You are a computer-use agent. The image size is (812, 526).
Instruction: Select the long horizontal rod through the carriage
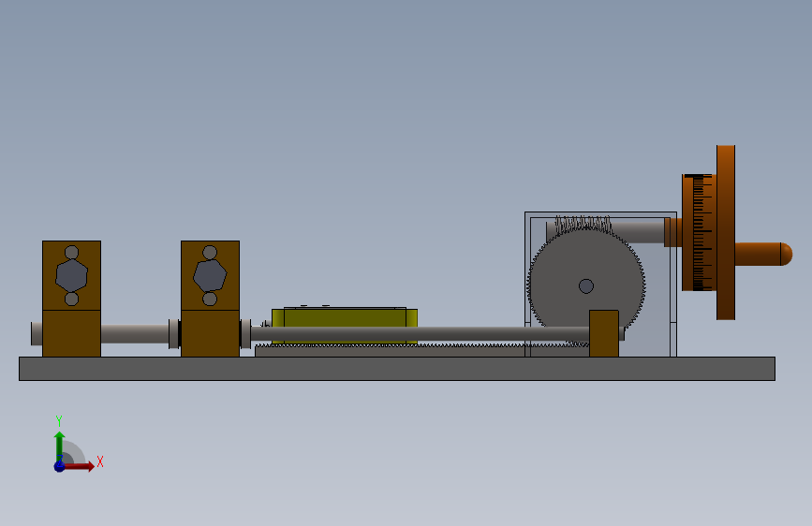[420, 334]
